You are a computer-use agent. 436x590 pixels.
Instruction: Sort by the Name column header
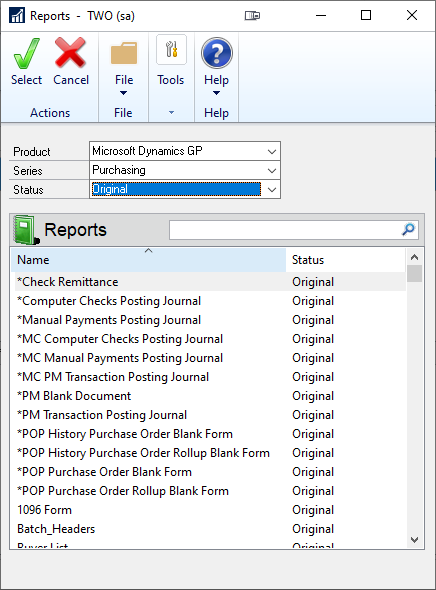point(148,260)
